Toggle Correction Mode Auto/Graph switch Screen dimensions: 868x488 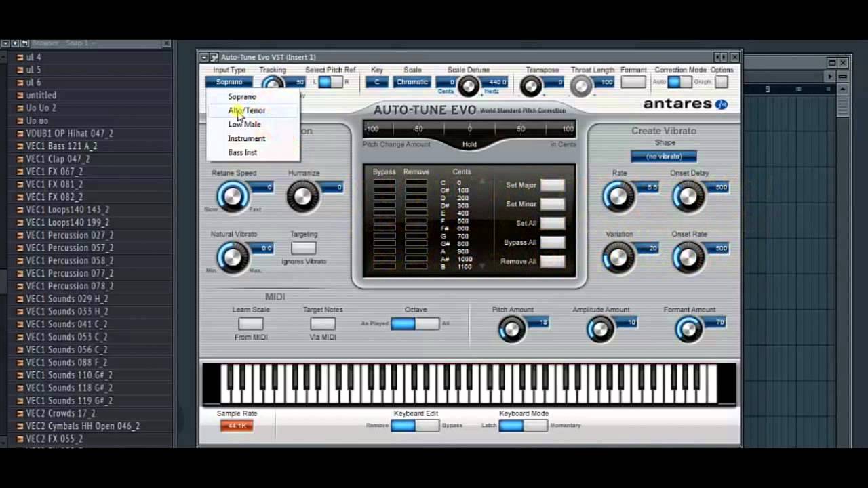pyautogui.click(x=679, y=82)
